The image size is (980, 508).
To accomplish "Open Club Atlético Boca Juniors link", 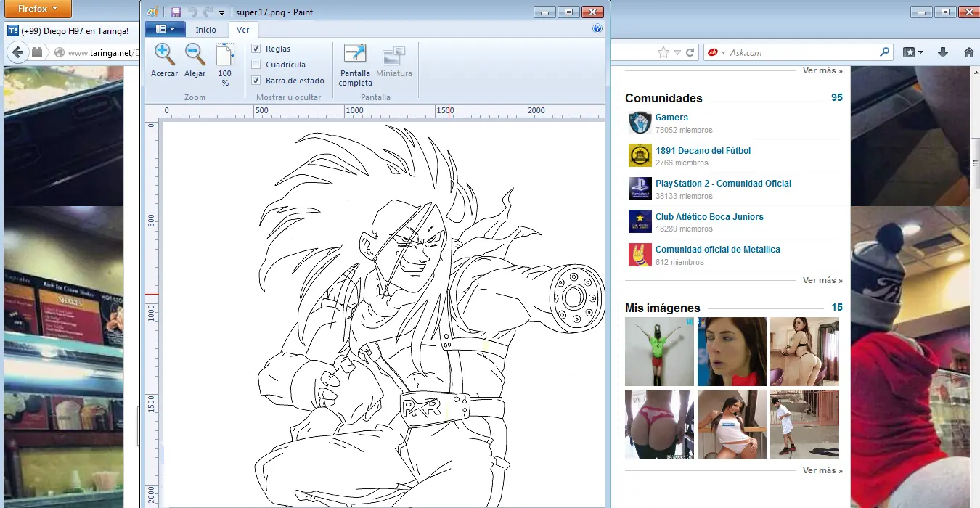I will (709, 216).
